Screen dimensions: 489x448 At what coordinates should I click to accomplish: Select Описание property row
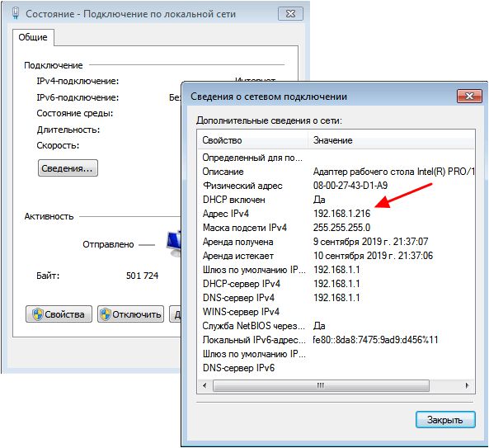(336, 172)
